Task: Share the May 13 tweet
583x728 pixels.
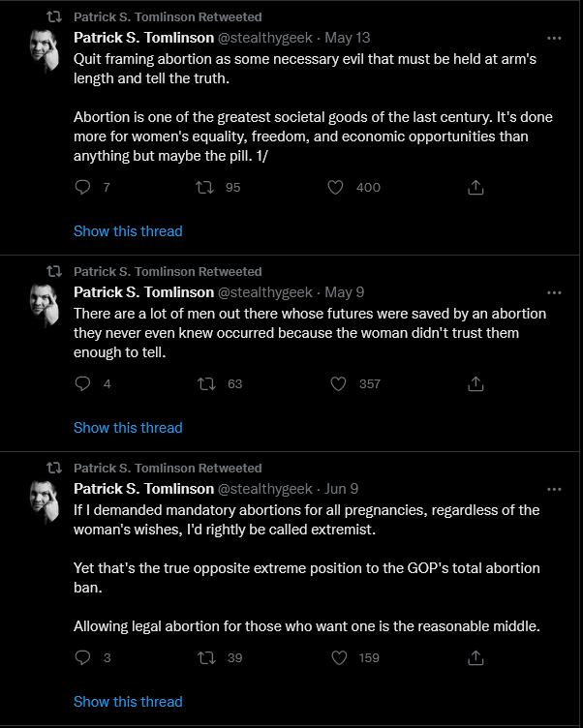Action: (476, 188)
